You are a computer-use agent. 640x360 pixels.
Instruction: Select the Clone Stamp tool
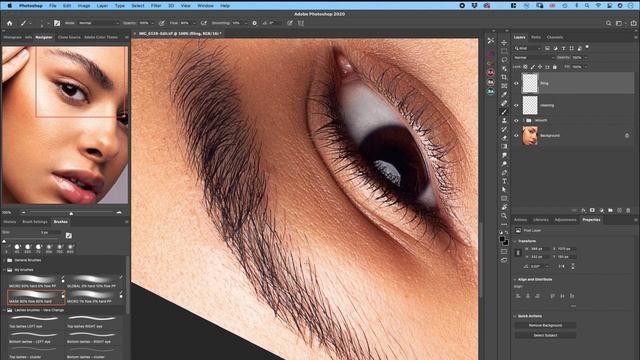tap(504, 120)
